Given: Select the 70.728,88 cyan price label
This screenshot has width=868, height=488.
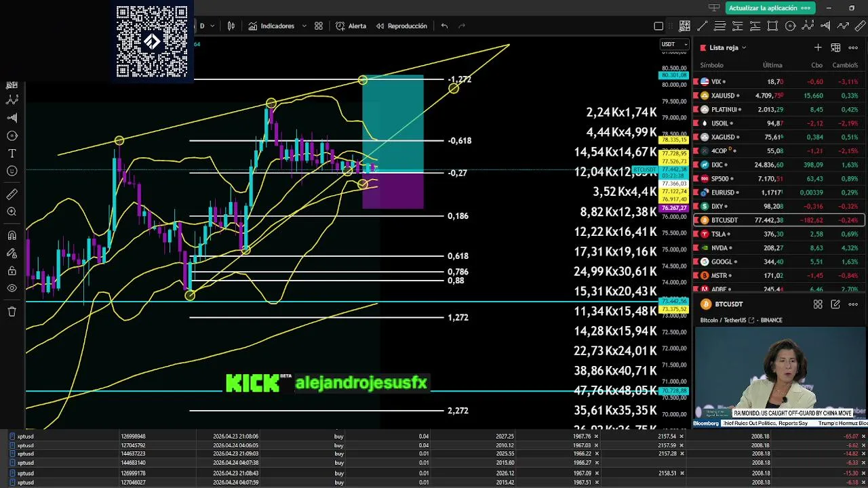Looking at the screenshot, I should pos(674,391).
